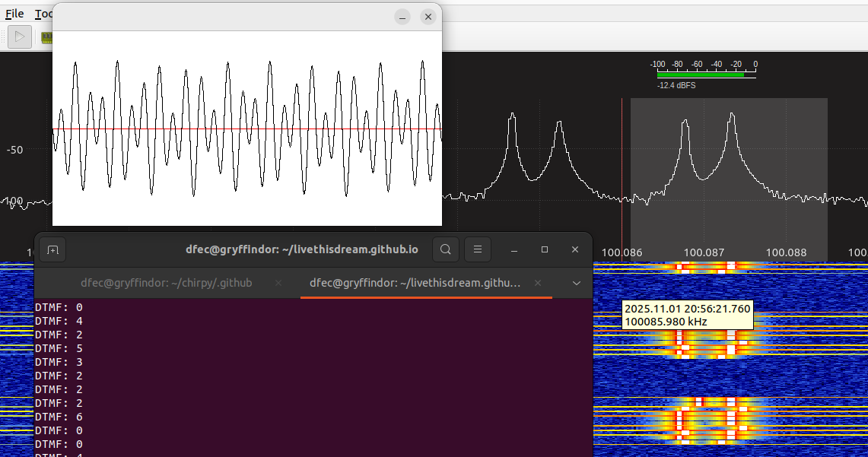Open terminal search with magnifier icon
The height and width of the screenshot is (457, 868).
point(446,249)
